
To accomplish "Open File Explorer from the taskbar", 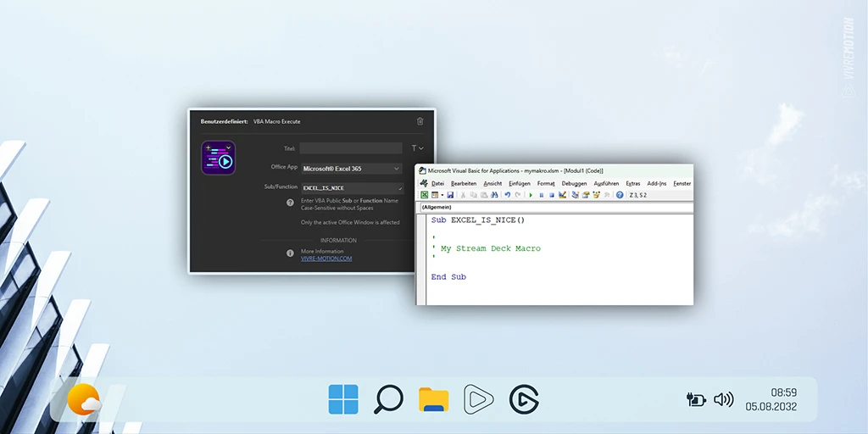I will [x=433, y=399].
